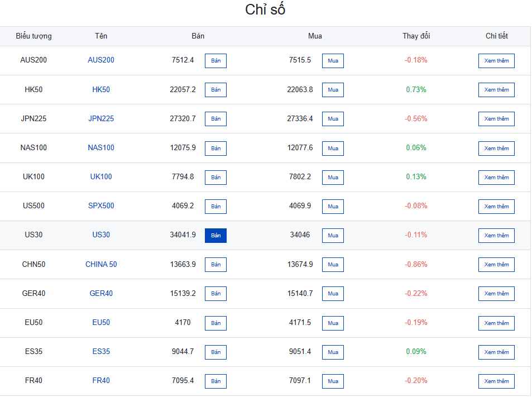This screenshot has height=397, width=532.
Task: View details via Xem thêm for CHN50
Action: point(496,265)
